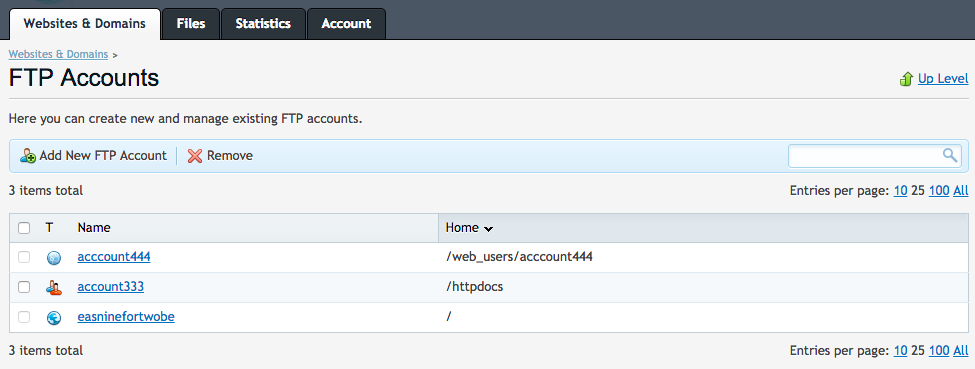
Task: Set bottom entries per page to 10
Action: tap(900, 350)
